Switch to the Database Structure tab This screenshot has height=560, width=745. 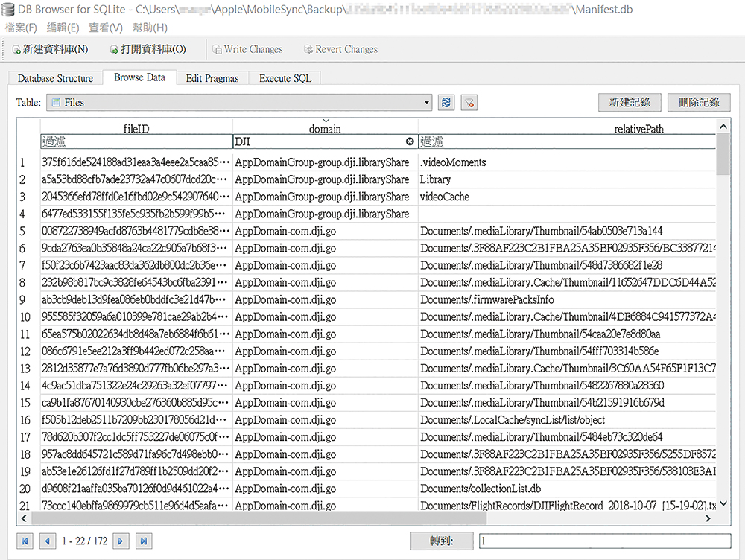coord(56,78)
